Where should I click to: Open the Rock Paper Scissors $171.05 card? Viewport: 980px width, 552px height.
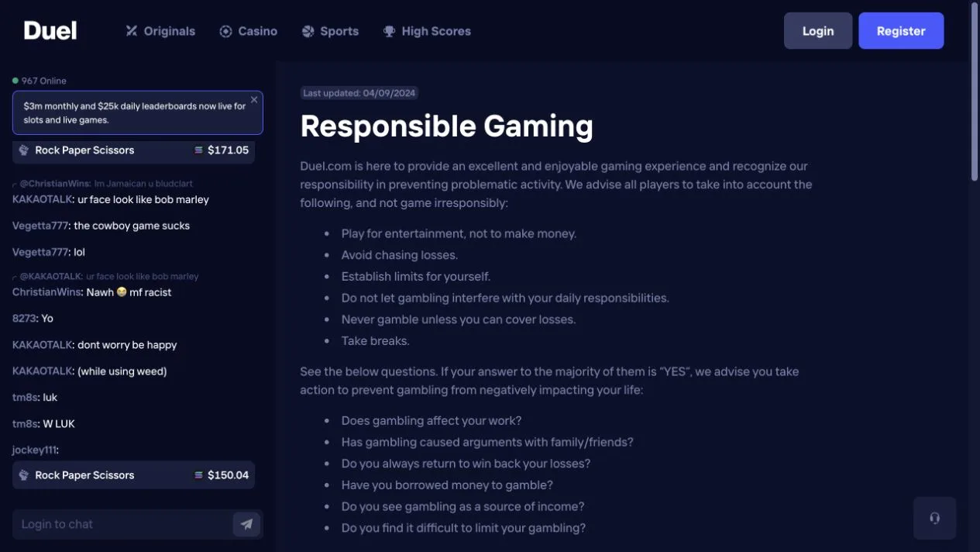(133, 150)
